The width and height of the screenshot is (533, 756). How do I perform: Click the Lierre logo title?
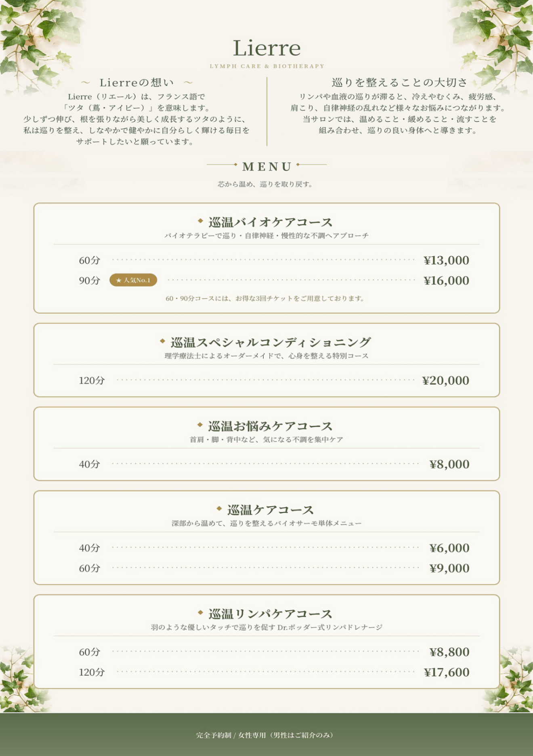coord(266,48)
